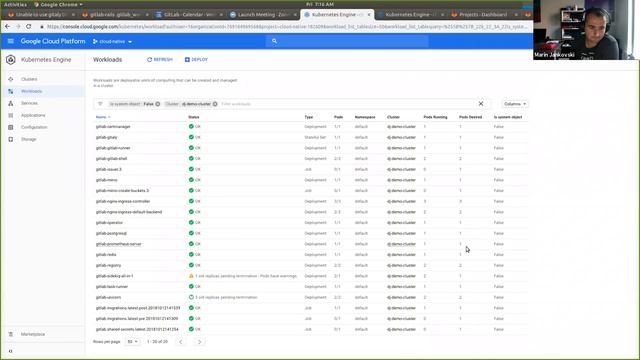Screen dimensions: 640x360
Task: Open the gitlab-minio workload
Action: point(107,180)
